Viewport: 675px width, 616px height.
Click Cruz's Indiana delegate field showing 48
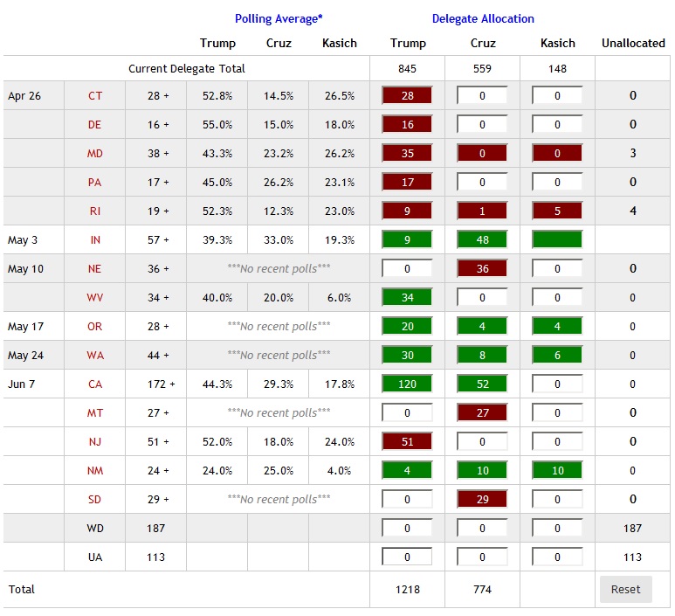pos(482,240)
